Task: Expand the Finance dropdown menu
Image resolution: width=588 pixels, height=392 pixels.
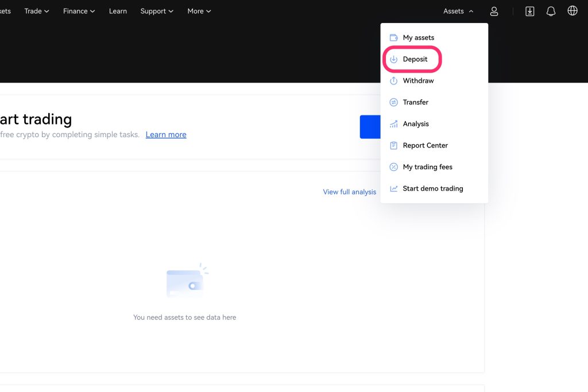Action: pos(79,11)
